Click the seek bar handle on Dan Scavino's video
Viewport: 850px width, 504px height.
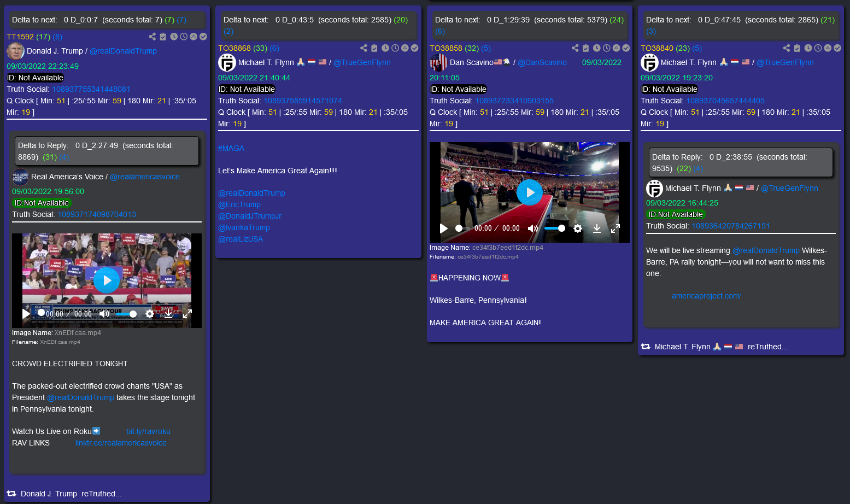coord(459,228)
